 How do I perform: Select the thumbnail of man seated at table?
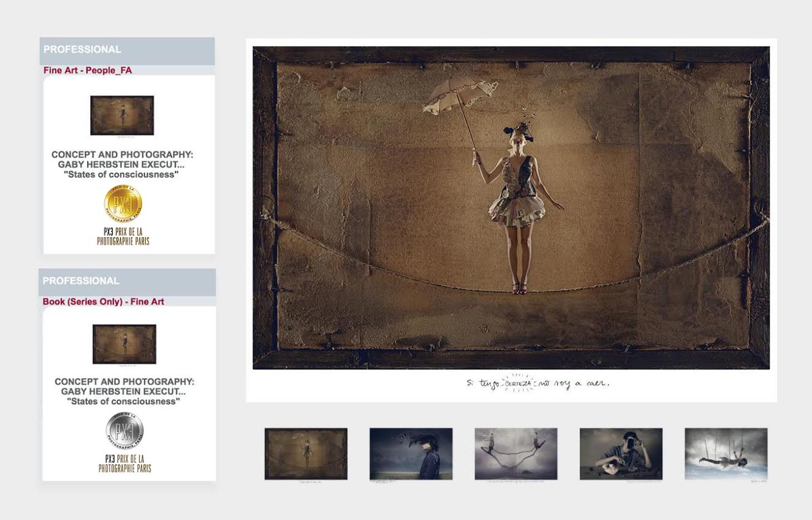tap(621, 454)
